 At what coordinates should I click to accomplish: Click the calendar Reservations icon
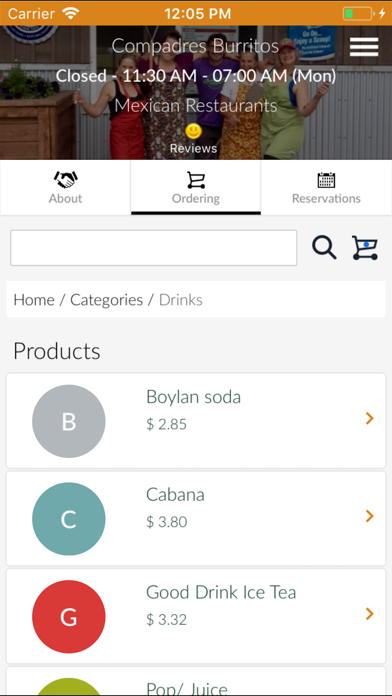[326, 180]
